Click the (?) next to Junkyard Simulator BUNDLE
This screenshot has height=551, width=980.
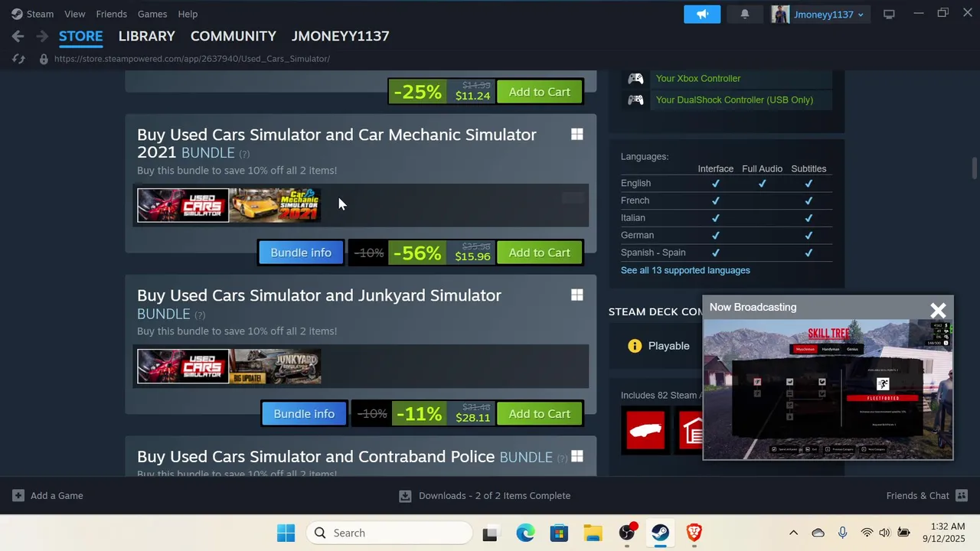pyautogui.click(x=200, y=315)
